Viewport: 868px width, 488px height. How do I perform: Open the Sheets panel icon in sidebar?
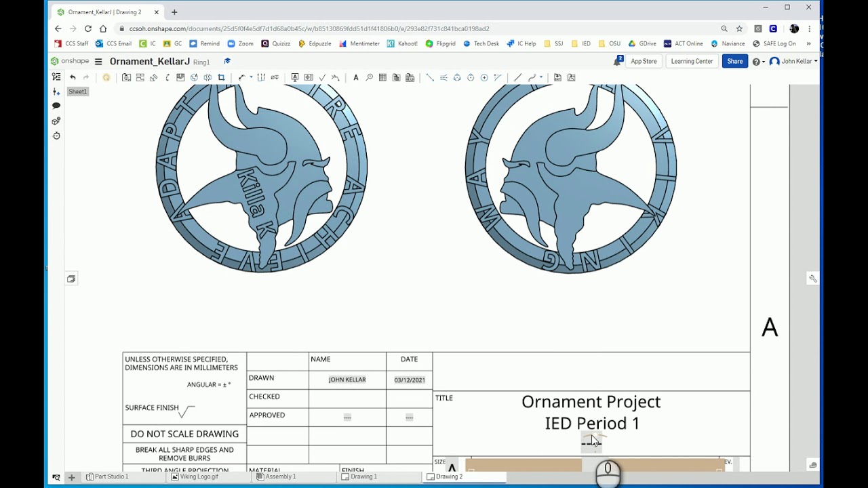click(x=56, y=77)
